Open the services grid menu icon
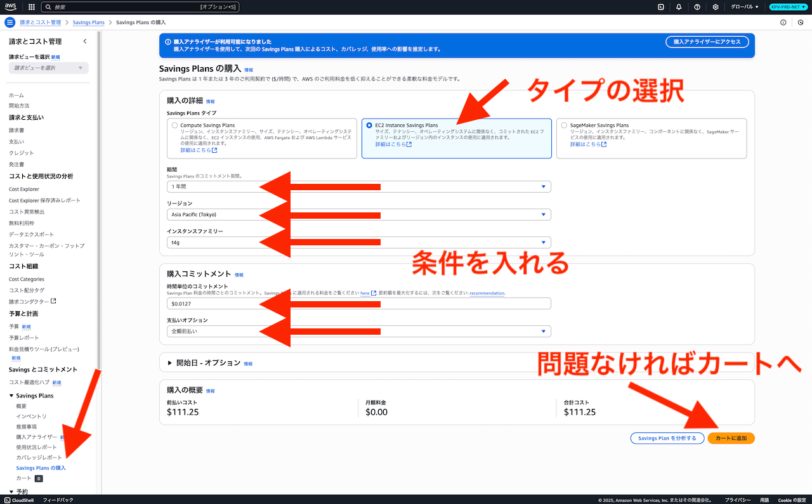 32,7
